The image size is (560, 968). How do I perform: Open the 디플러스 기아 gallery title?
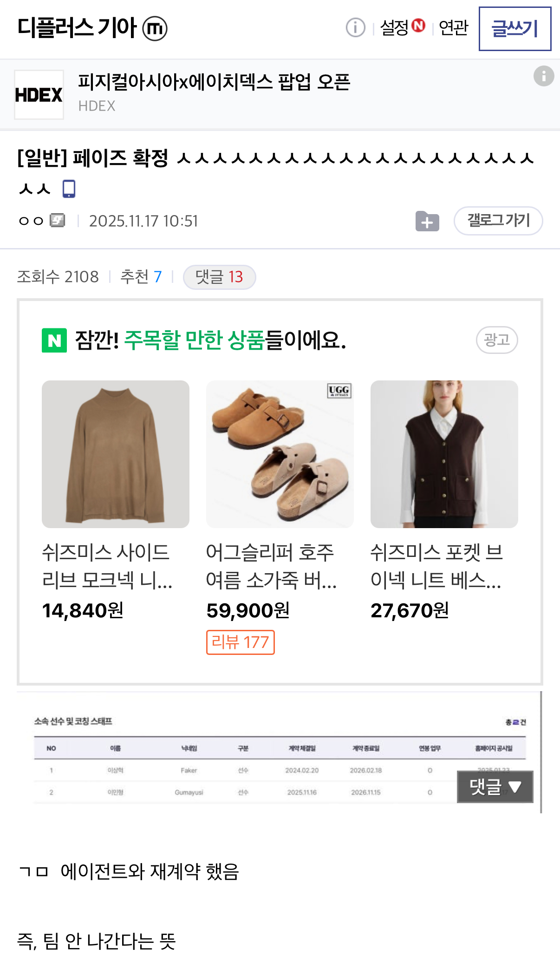(x=77, y=28)
